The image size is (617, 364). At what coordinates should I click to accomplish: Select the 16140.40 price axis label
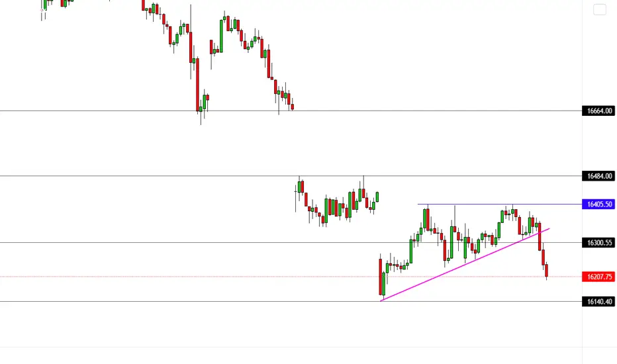point(598,301)
